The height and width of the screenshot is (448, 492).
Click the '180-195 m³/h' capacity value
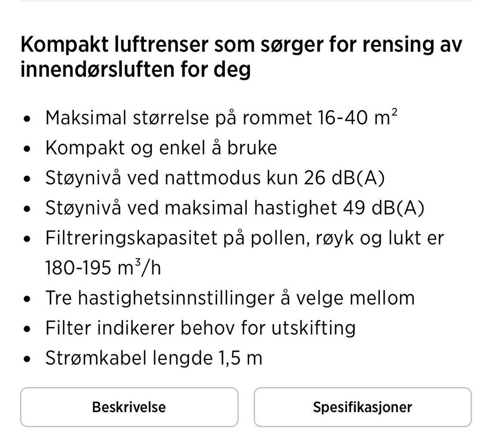click(103, 268)
